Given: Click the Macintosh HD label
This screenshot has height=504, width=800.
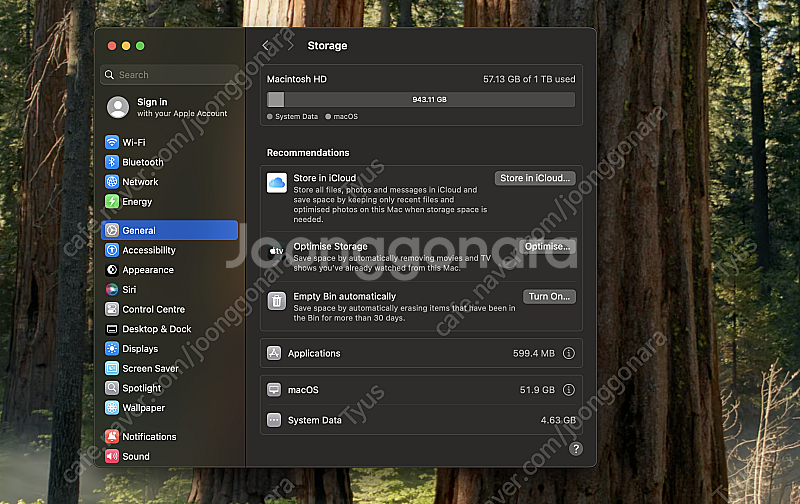Looking at the screenshot, I should coord(296,79).
